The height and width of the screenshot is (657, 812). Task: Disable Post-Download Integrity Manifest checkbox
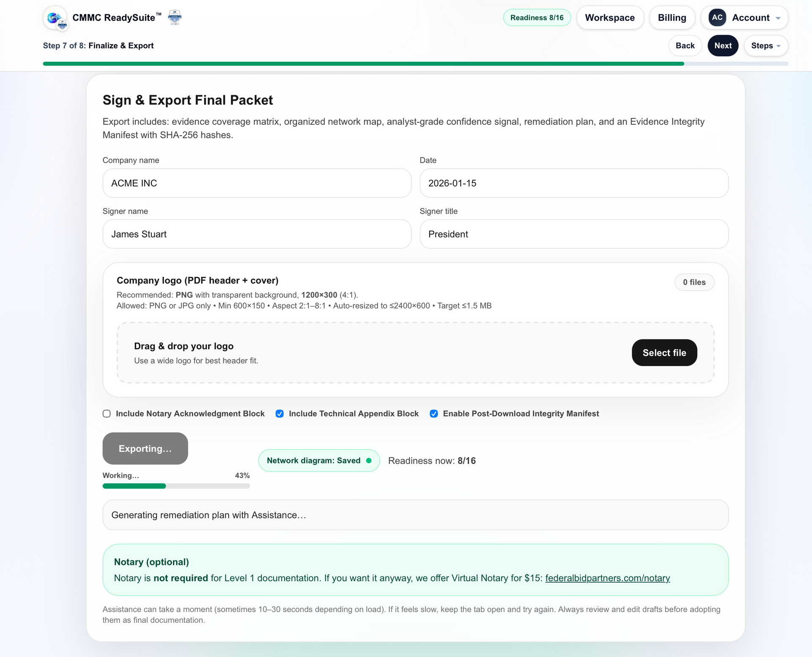point(433,413)
